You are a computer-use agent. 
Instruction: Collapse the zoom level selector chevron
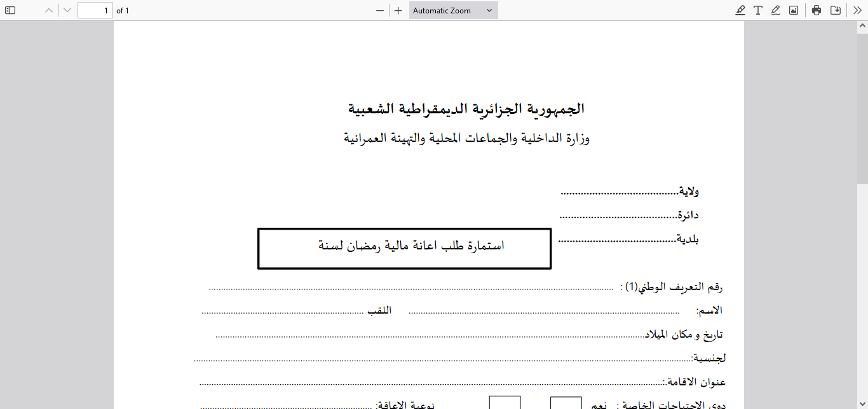(x=488, y=10)
